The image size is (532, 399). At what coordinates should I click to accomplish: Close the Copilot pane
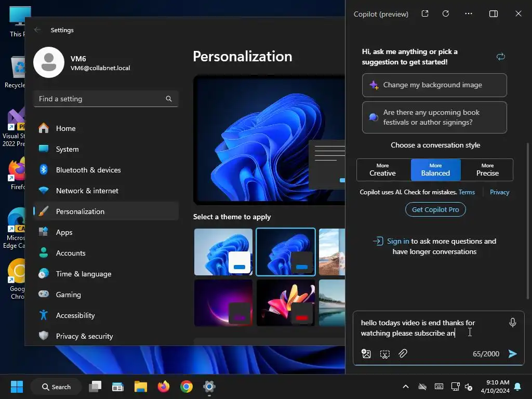(x=518, y=14)
